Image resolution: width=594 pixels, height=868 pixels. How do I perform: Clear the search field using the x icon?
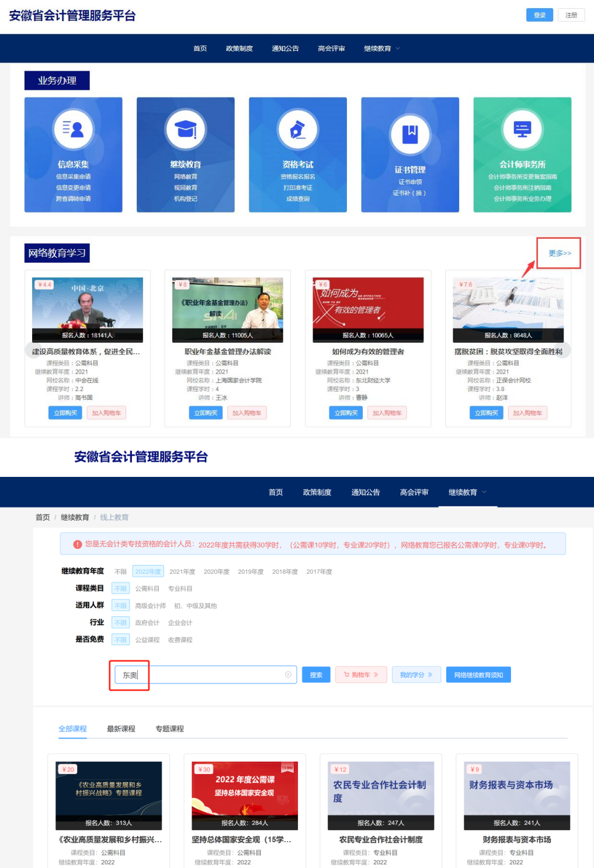(x=288, y=675)
